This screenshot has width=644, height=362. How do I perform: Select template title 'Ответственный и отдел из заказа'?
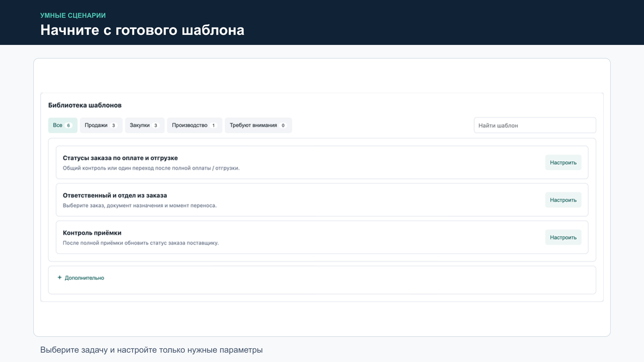(115, 196)
